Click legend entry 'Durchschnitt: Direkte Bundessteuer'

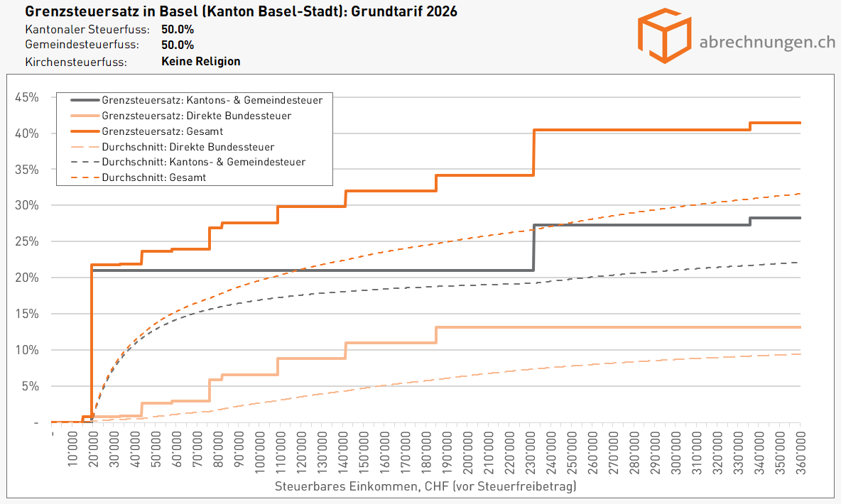coord(188,147)
